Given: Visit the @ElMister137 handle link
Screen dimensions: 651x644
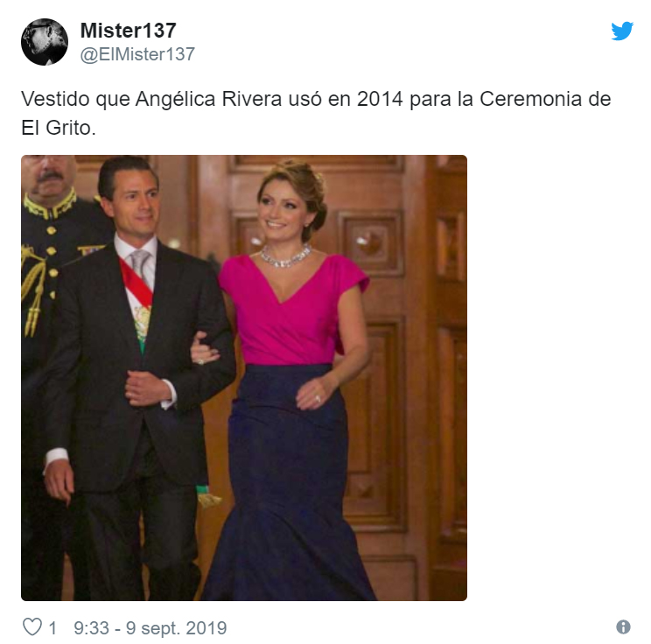Looking at the screenshot, I should 137,54.
